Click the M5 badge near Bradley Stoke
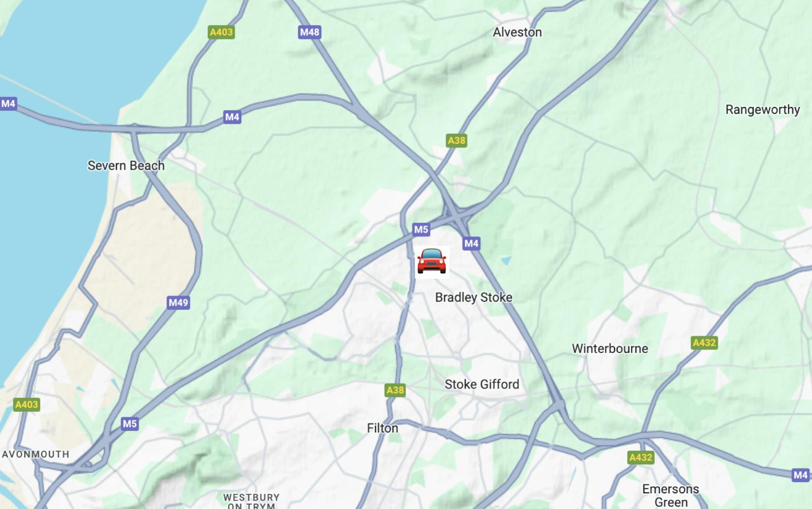 coord(421,229)
